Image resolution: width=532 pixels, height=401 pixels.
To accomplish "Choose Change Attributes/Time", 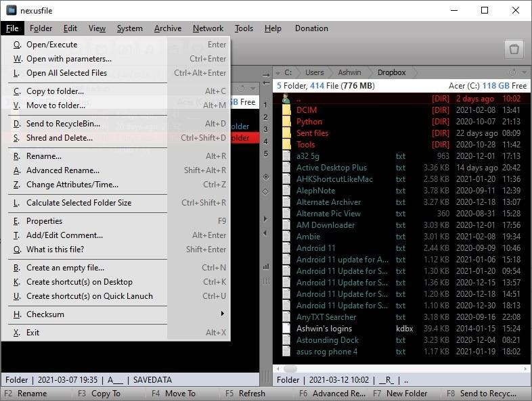I will pyautogui.click(x=116, y=185).
